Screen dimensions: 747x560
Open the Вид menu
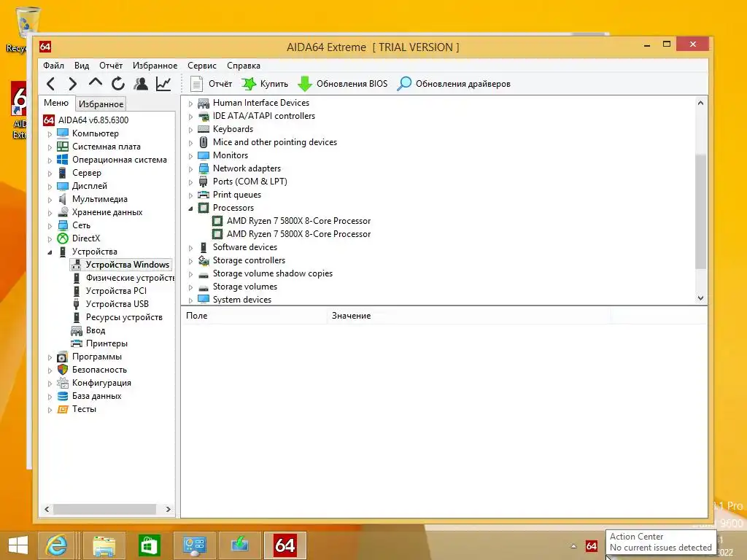point(82,66)
